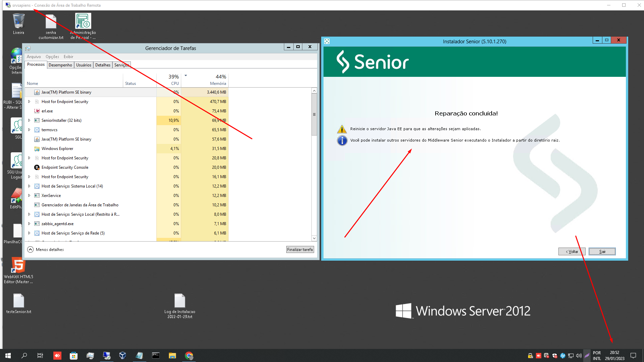Sort processes by CPU column header

click(x=169, y=80)
